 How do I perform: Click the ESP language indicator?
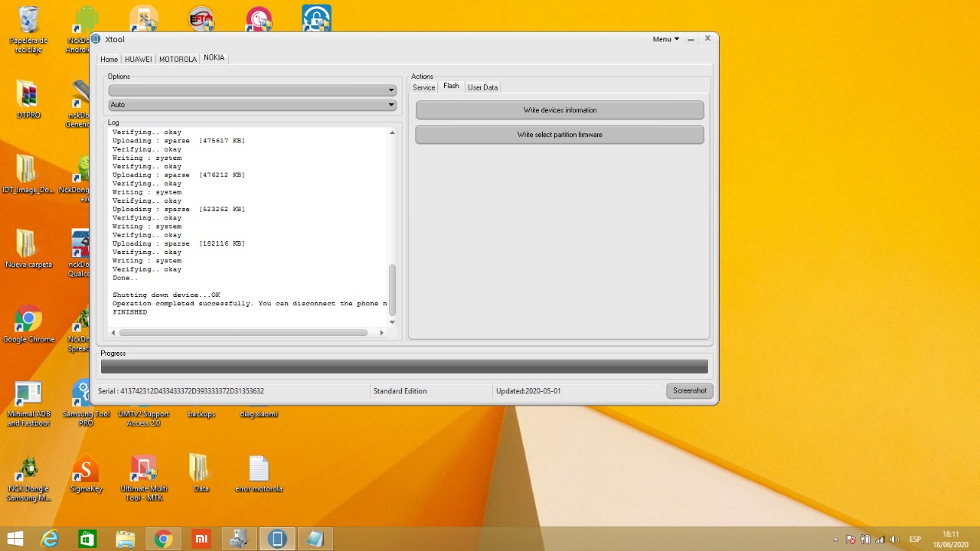[915, 540]
